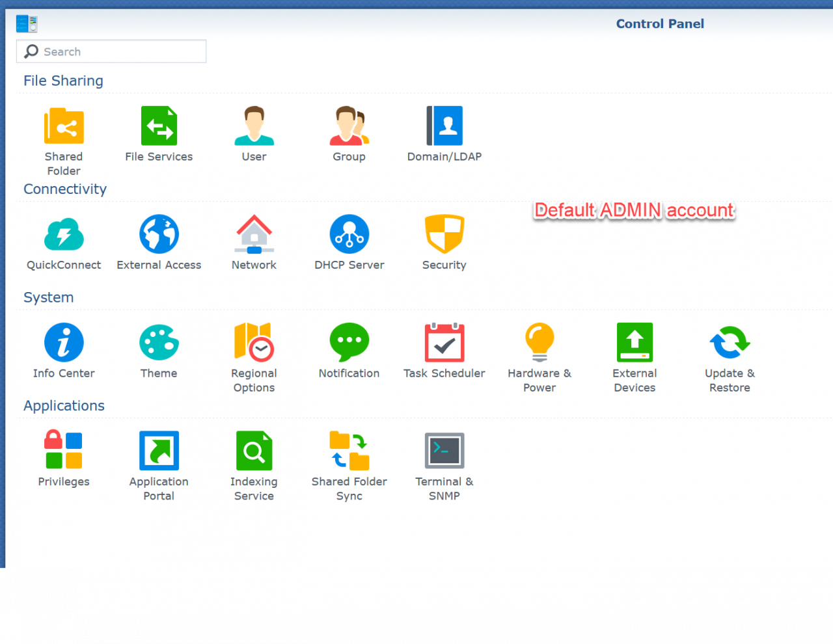Open Notification settings
Image resolution: width=833 pixels, height=644 pixels.
coord(349,343)
